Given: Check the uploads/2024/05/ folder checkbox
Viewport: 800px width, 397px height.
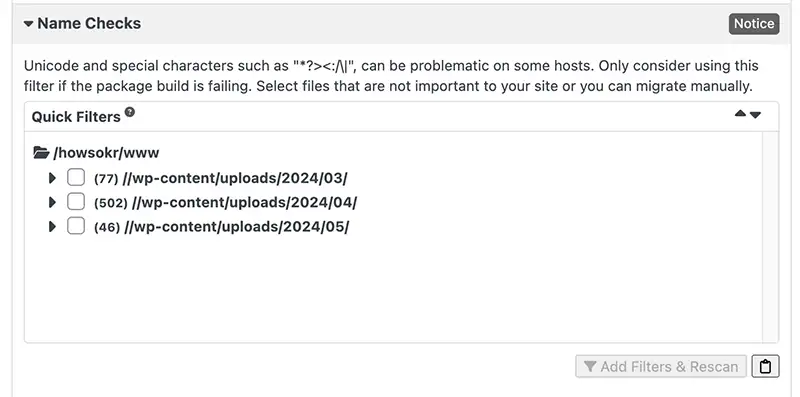Looking at the screenshot, I should point(76,226).
